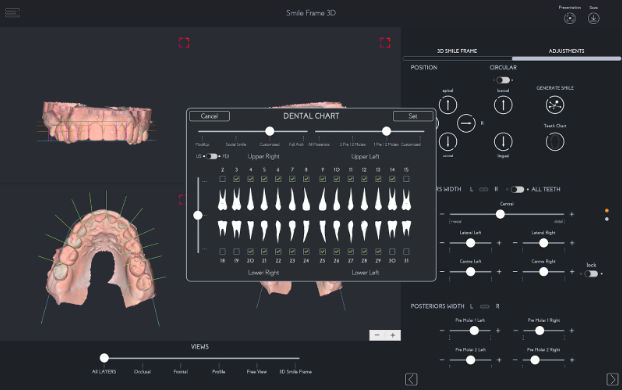Click the apical up-arrow position button
The image size is (622, 390).
click(448, 105)
